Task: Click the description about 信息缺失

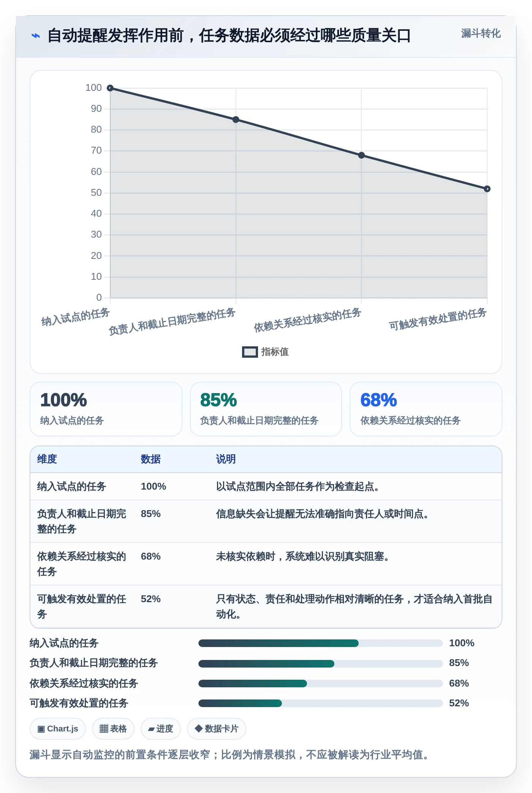Action: click(323, 514)
